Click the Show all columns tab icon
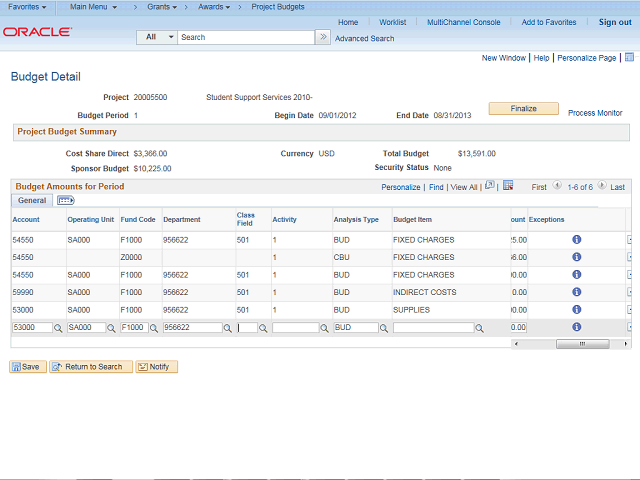640x480 pixels. coord(66,201)
